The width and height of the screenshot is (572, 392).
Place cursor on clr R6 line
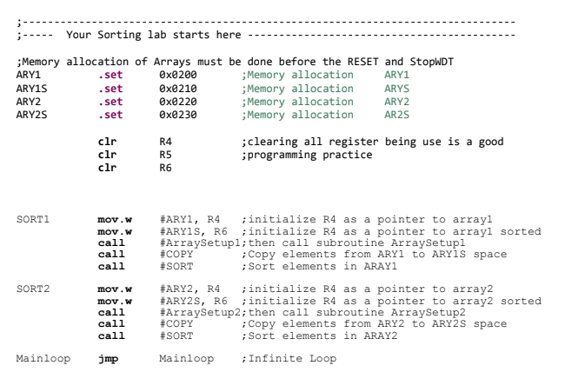(x=135, y=168)
